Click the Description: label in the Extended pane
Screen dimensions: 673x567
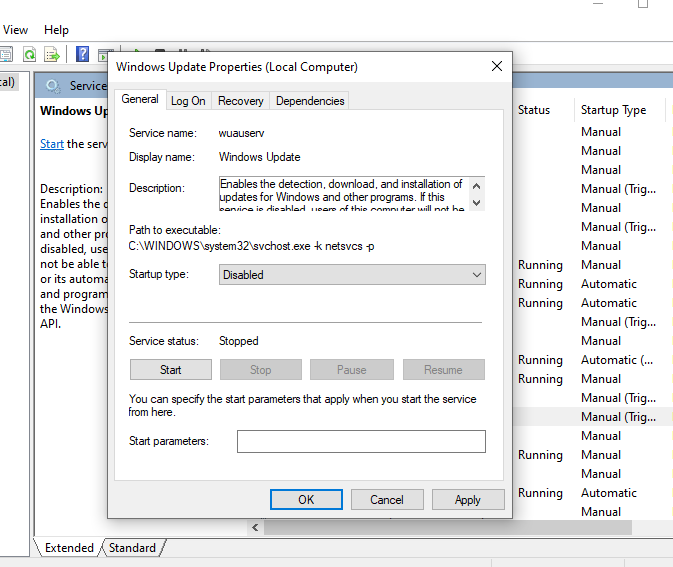71,189
